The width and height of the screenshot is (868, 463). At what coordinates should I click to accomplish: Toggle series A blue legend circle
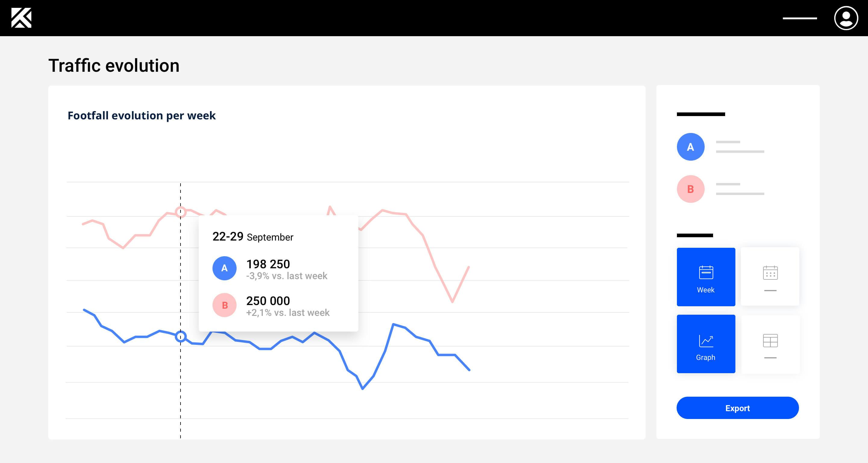[x=690, y=147]
